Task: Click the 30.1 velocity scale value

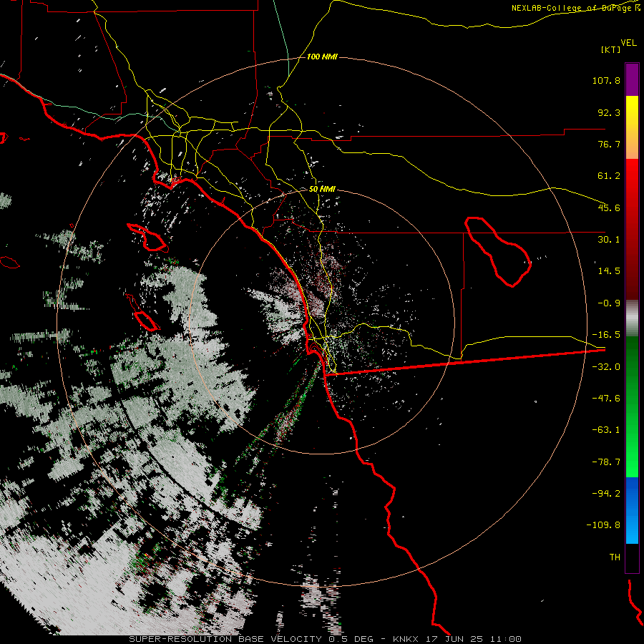Action: 609,240
